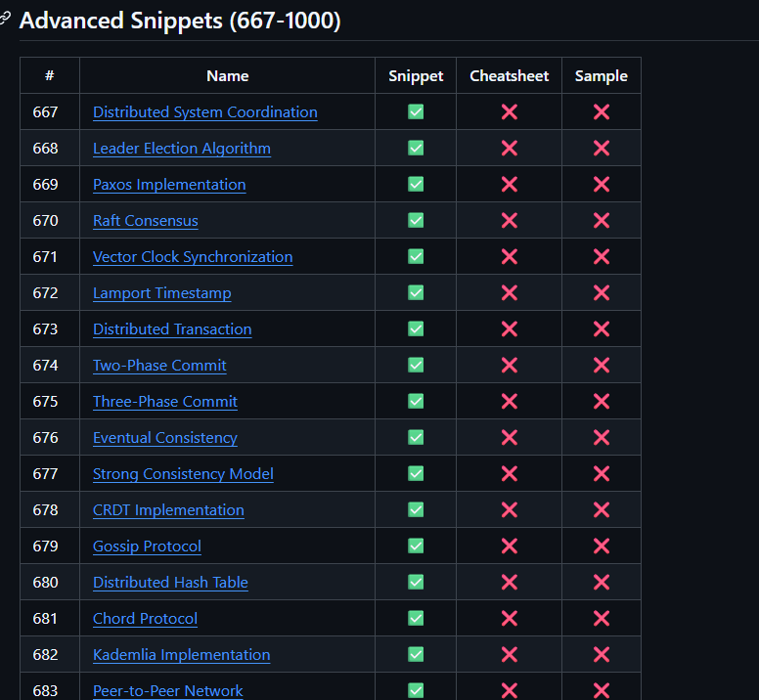Image resolution: width=759 pixels, height=700 pixels.
Task: Click the red cheatsheet X for Two-Phase Commit
Action: pos(509,365)
